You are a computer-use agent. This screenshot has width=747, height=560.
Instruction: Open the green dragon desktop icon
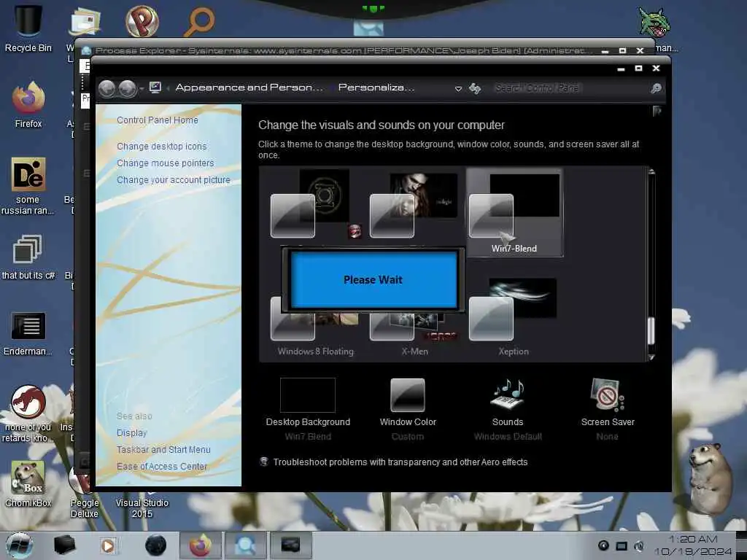pyautogui.click(x=654, y=23)
